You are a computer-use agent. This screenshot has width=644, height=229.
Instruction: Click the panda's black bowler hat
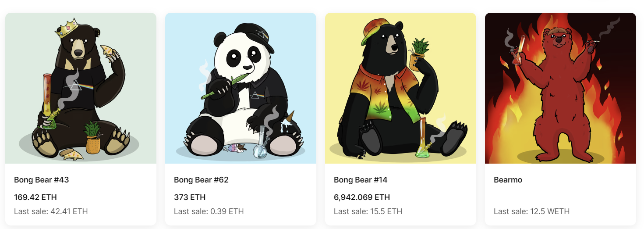pyautogui.click(x=255, y=36)
